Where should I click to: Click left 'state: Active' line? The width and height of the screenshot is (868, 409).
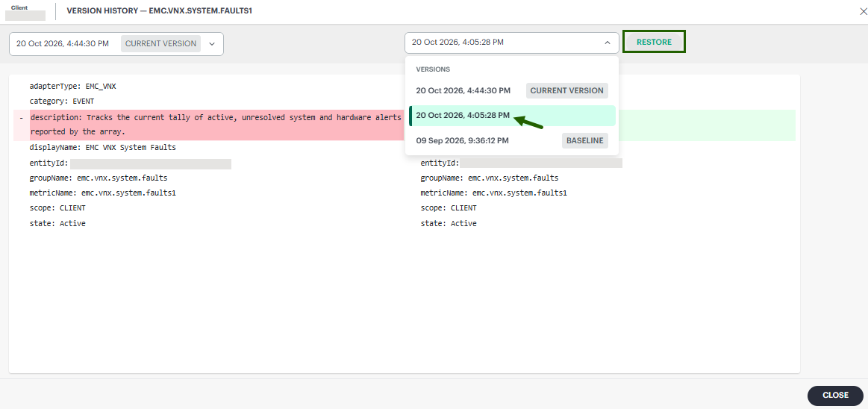click(x=57, y=224)
